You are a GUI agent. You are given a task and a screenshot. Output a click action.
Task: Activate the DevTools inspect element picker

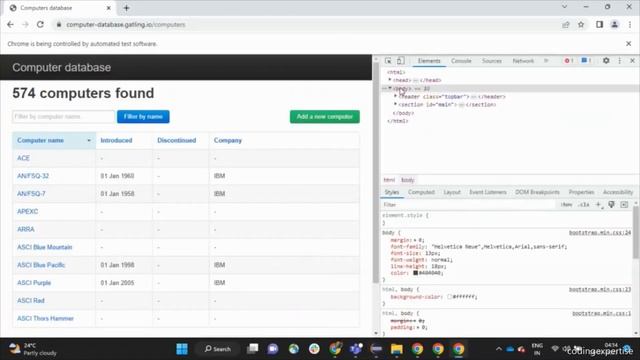point(388,61)
